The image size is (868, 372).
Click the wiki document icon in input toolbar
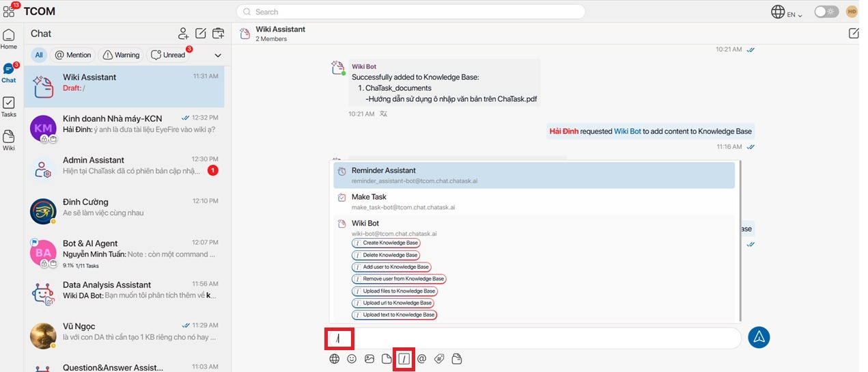[x=457, y=359]
